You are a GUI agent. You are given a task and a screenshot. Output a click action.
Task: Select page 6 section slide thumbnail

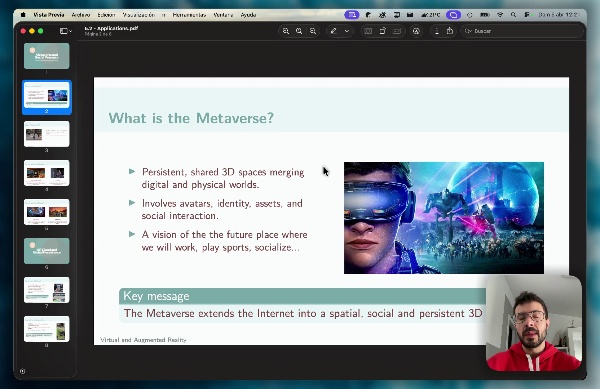pyautogui.click(x=47, y=251)
